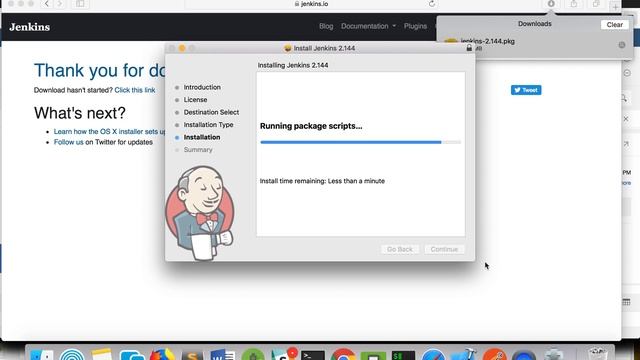The width and height of the screenshot is (640, 360).
Task: Open Google Chrome from the Dock
Action: click(x=343, y=354)
